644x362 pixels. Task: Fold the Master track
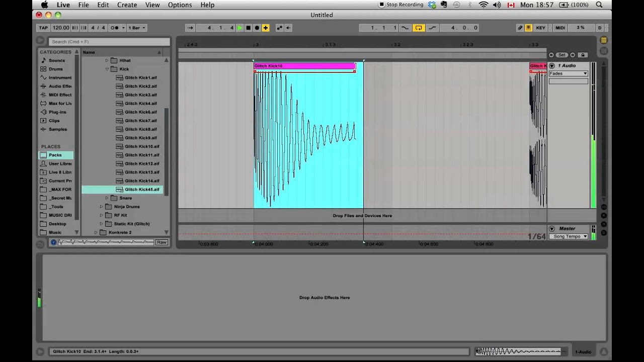(x=552, y=229)
